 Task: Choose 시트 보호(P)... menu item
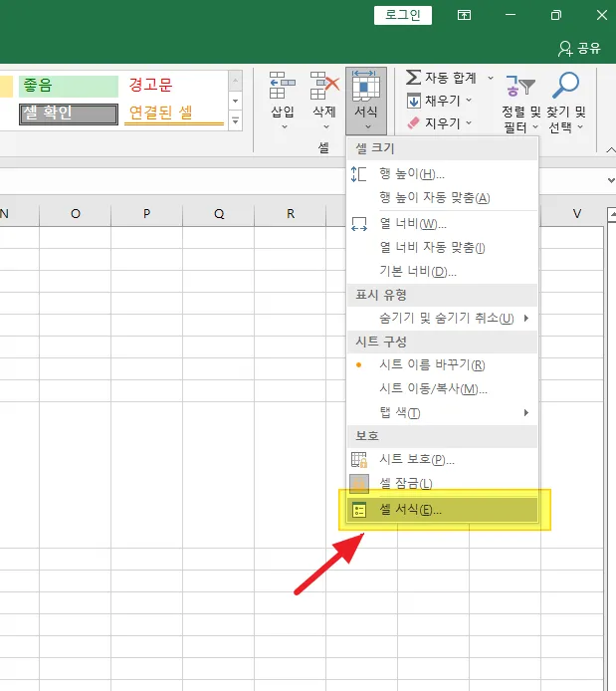coord(442,460)
